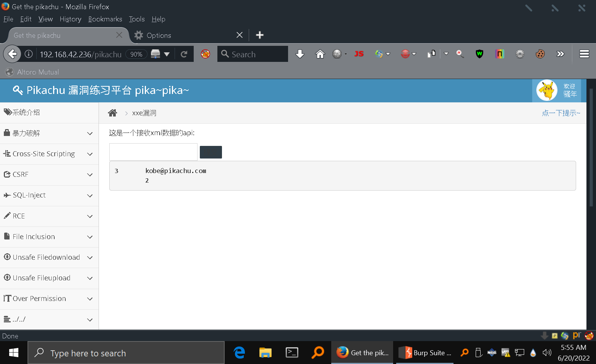Screen dimensions: 596x364
Task: Click the magnifier extension icon in toolbar
Action: point(460,54)
